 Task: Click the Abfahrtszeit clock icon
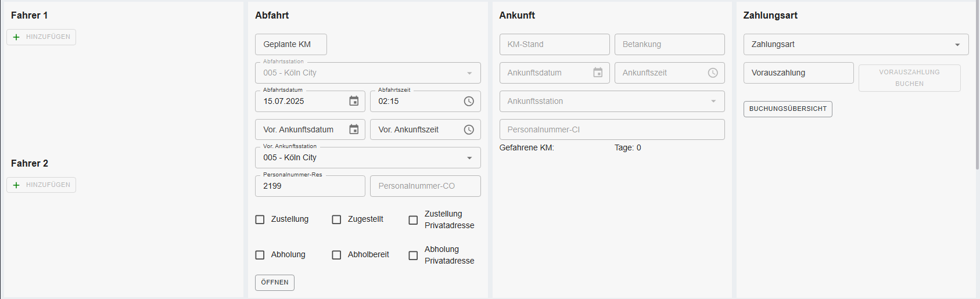click(x=469, y=101)
